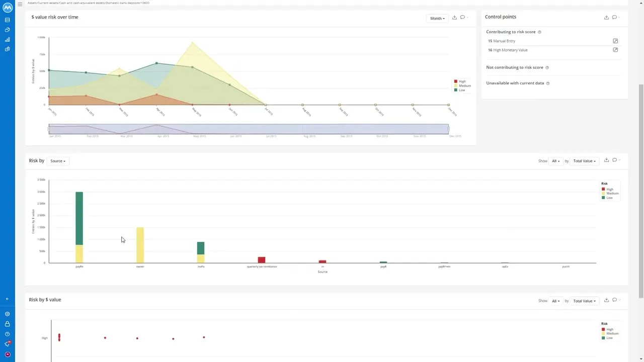Open Show All dropdown in Risk by Source
Image resolution: width=644 pixels, height=362 pixels.
click(555, 161)
